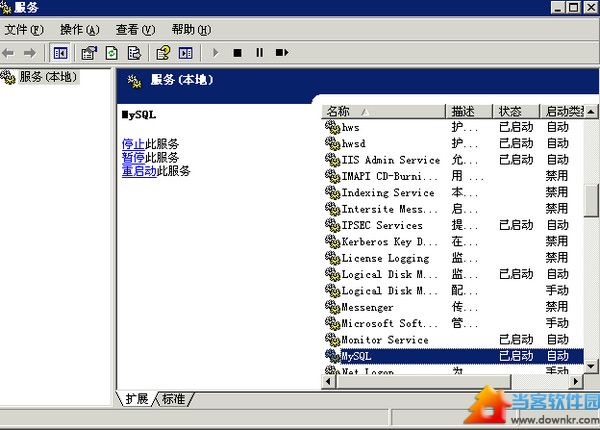Click the IMAPI CD-Burni... gear icon

coord(332,176)
